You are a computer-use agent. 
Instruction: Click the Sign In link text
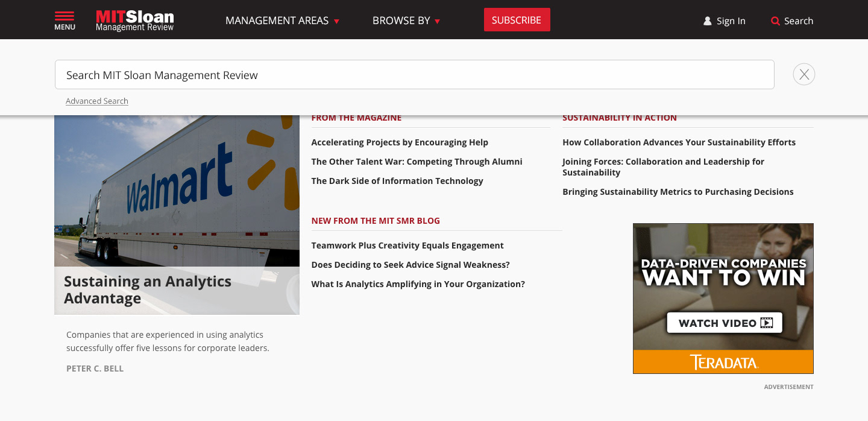click(x=731, y=21)
